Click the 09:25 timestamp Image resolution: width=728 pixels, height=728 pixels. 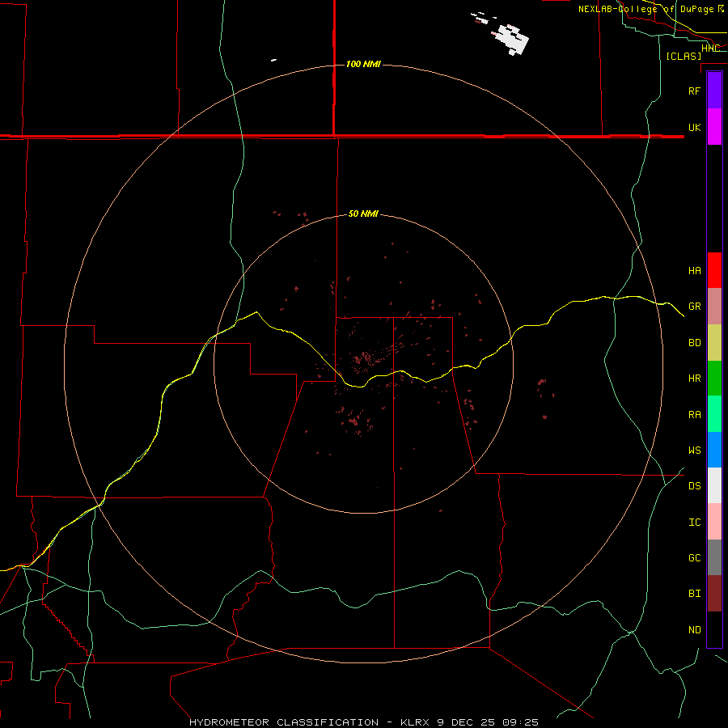coord(520,722)
